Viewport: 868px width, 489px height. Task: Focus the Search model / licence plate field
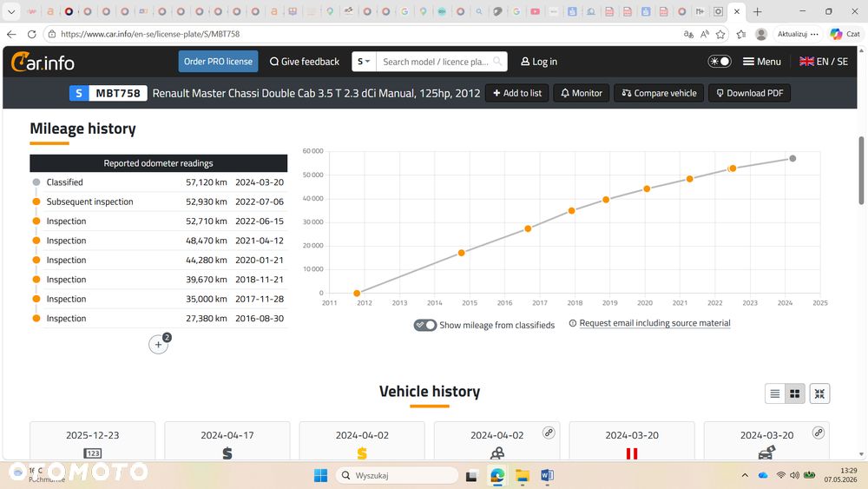[435, 62]
